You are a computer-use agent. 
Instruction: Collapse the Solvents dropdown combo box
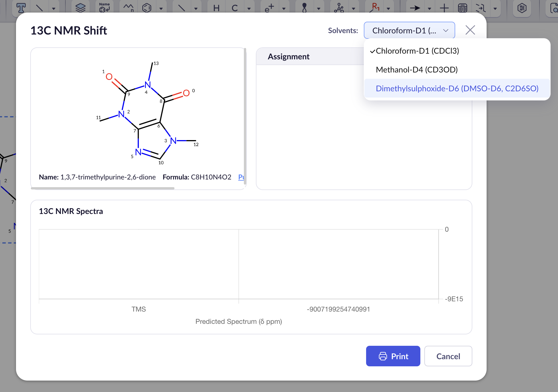[x=409, y=30]
